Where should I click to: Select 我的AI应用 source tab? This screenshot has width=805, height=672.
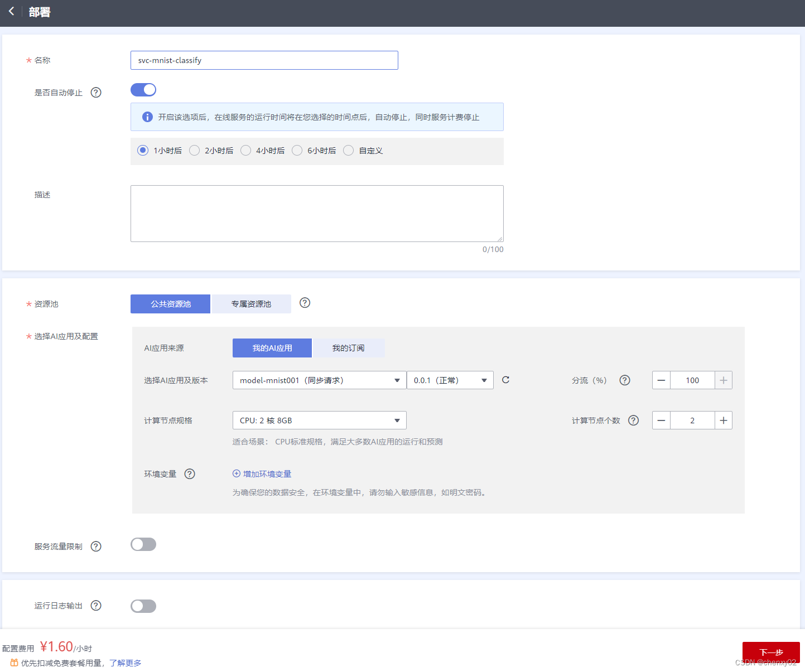click(x=272, y=348)
